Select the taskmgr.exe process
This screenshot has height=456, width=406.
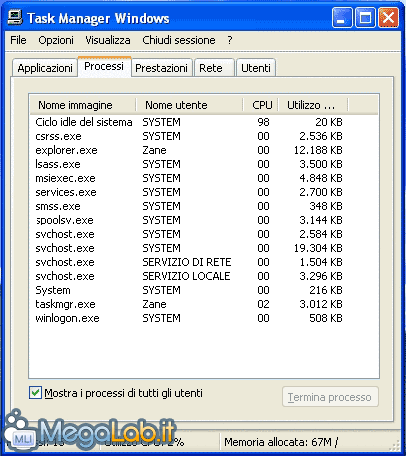204,304
